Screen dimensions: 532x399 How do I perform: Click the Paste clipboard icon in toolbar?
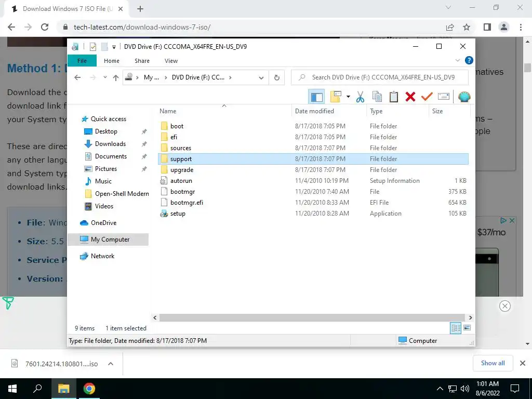tap(394, 97)
